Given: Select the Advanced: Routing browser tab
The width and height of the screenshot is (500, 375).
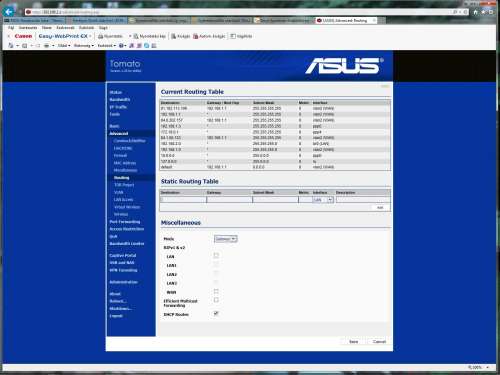Looking at the screenshot, I should [x=346, y=21].
